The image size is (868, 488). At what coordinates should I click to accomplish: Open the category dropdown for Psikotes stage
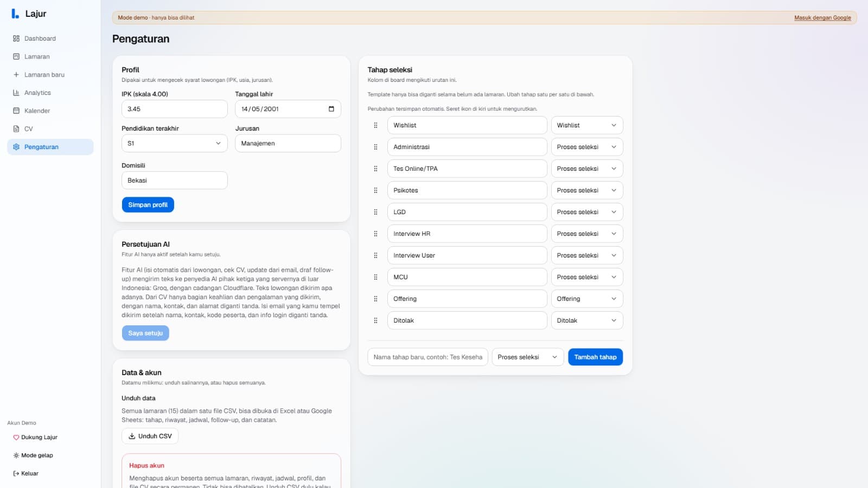point(587,190)
